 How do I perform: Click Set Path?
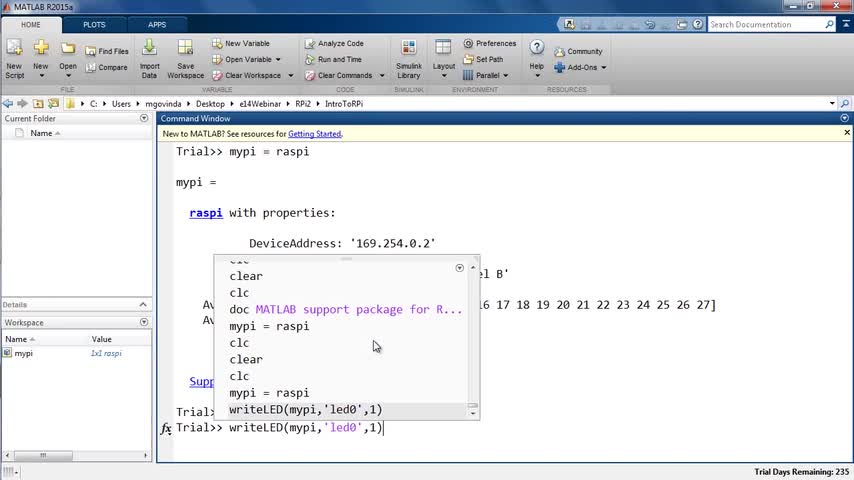(x=484, y=59)
